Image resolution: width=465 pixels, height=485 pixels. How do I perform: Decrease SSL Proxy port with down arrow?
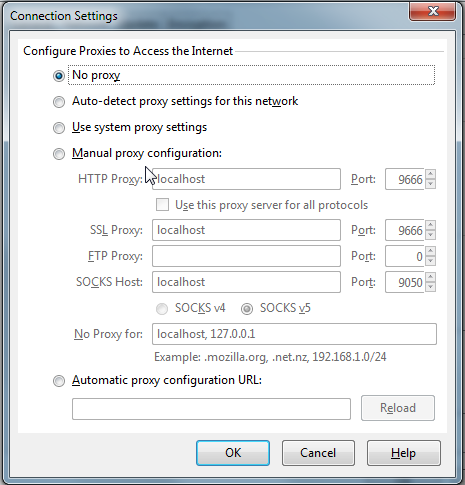point(430,235)
